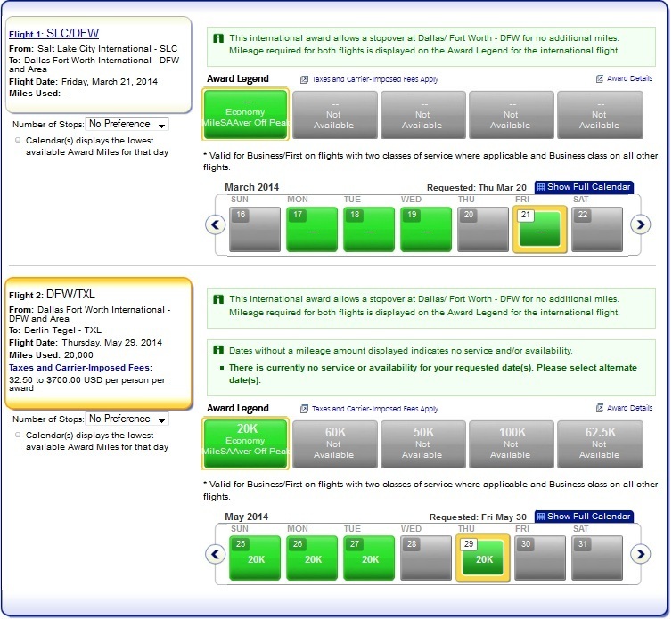Click previous week arrow on March 2014 calendar
This screenshot has width=672, height=619.
click(215, 224)
